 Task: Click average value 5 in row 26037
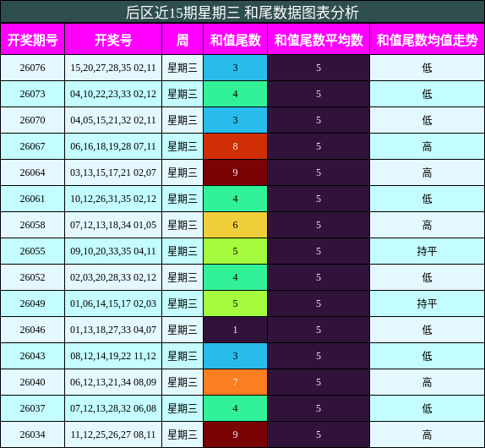click(319, 408)
